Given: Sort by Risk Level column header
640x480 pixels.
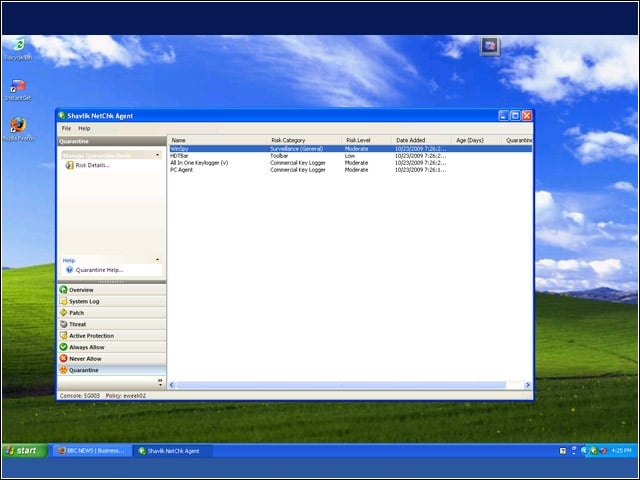Looking at the screenshot, I should tap(367, 140).
